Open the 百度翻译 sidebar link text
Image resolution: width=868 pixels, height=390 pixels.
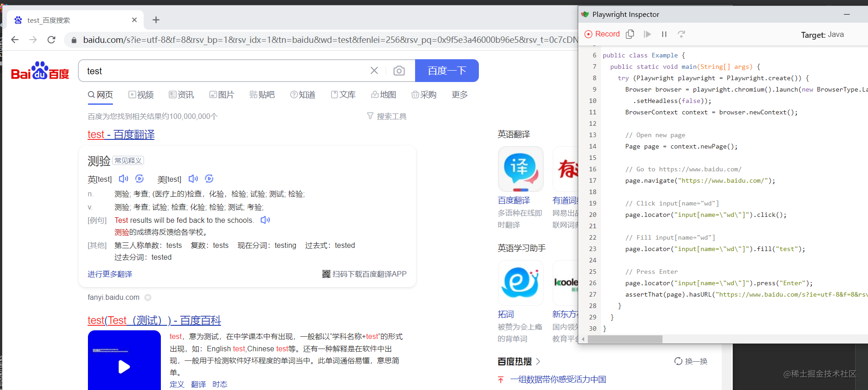click(x=514, y=200)
